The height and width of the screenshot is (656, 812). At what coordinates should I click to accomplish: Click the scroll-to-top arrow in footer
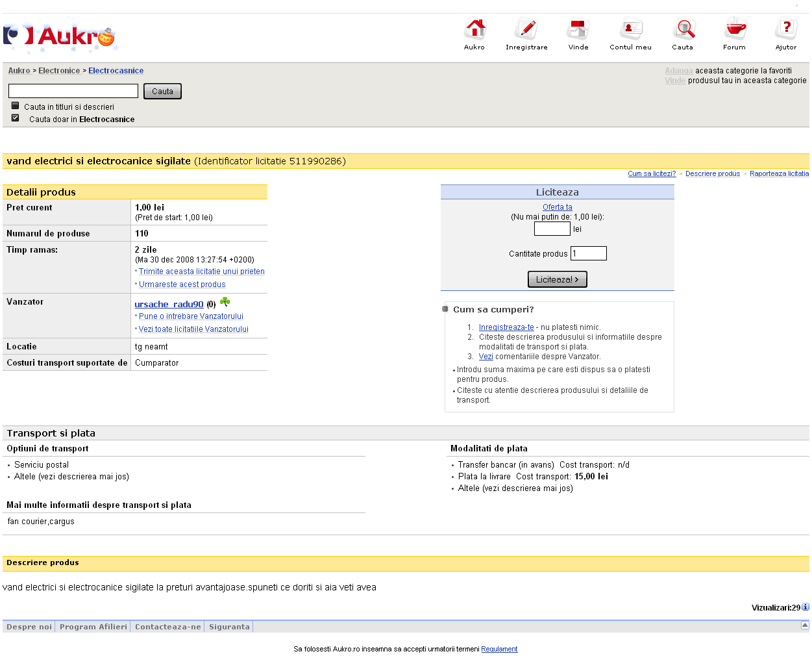click(x=805, y=625)
